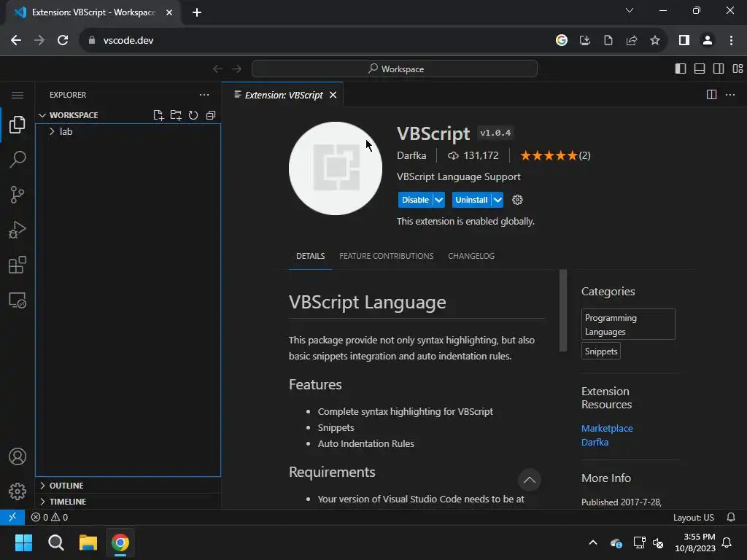Open the Marketplace resource link
The image size is (747, 560).
607,428
